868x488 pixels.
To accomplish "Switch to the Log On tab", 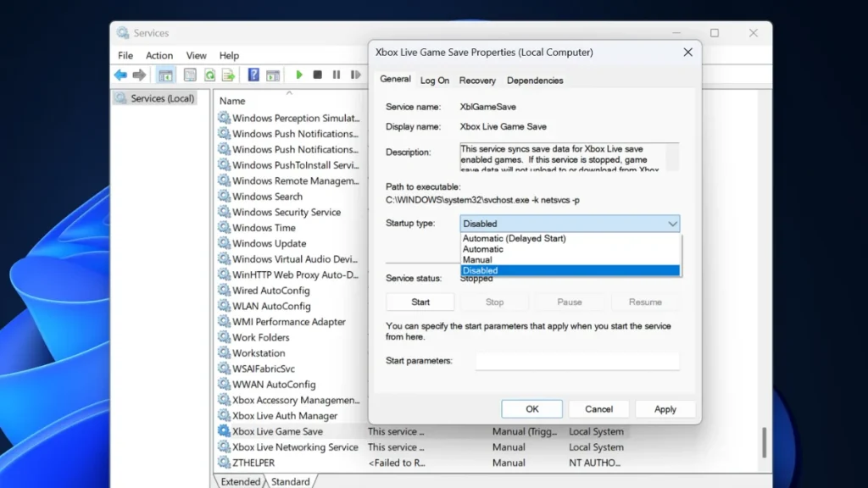I will (x=435, y=80).
